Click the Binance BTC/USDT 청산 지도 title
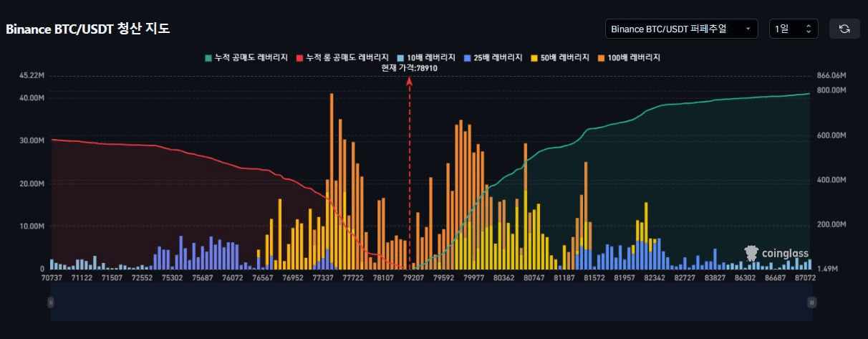868x339 pixels. pyautogui.click(x=88, y=29)
